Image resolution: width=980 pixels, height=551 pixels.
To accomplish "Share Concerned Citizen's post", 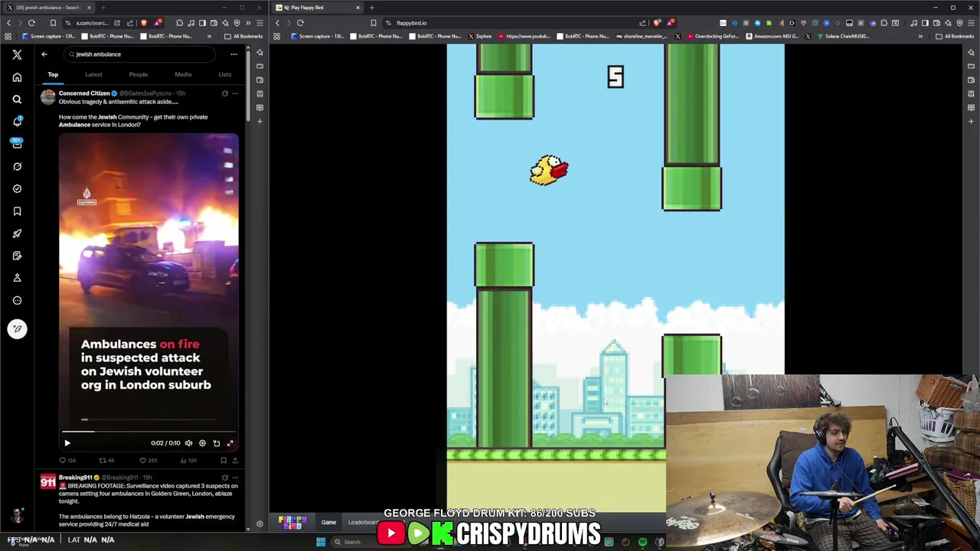I will tap(235, 461).
